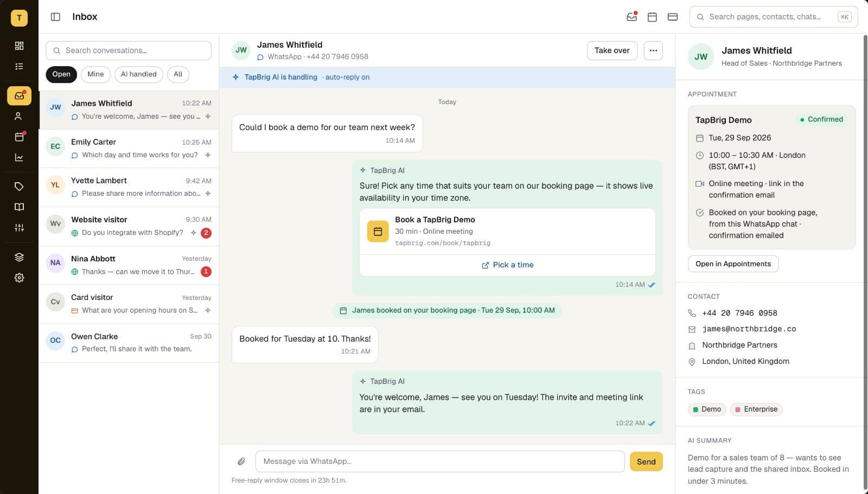This screenshot has height=494, width=868.
Task: Open the layers stack icon in sidebar
Action: (19, 257)
